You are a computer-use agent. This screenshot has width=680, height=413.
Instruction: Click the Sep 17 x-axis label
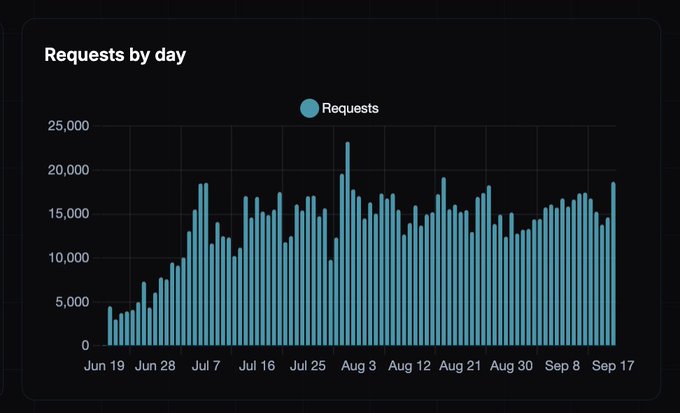[x=613, y=366]
